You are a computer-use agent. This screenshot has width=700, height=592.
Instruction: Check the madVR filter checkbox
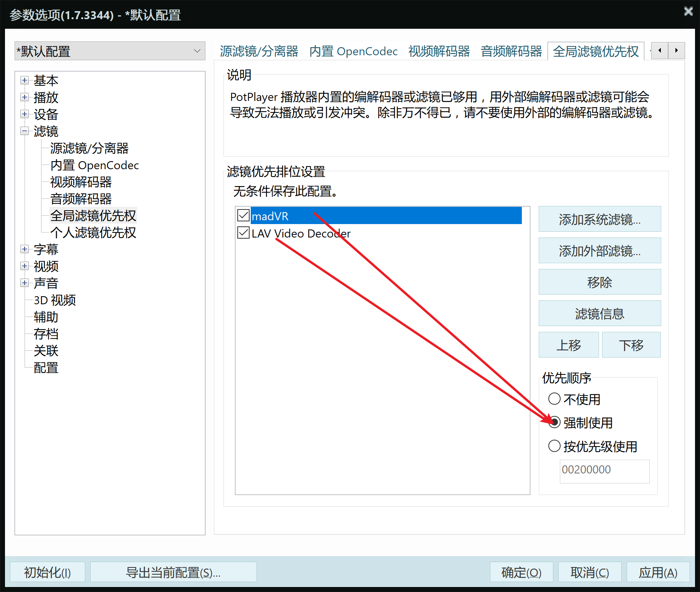243,215
